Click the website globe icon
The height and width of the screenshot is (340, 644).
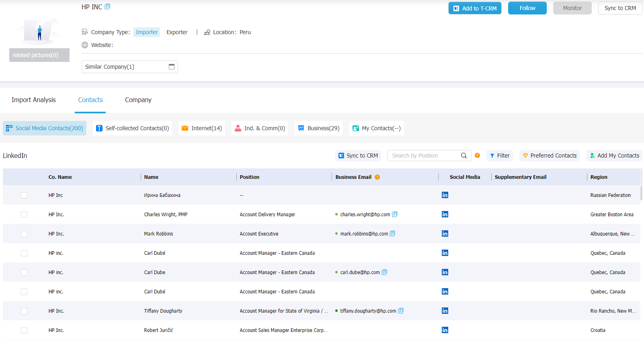85,45
